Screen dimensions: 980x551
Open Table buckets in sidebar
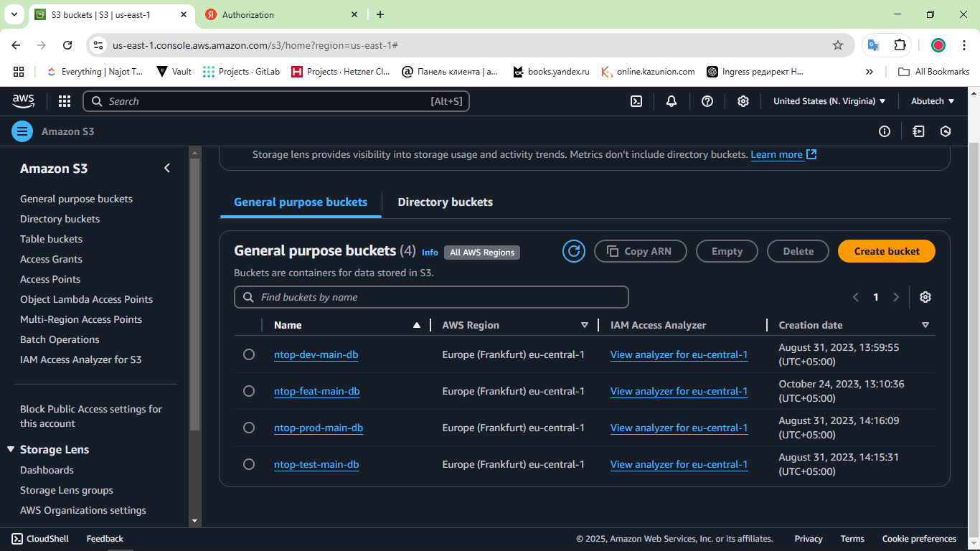52,239
